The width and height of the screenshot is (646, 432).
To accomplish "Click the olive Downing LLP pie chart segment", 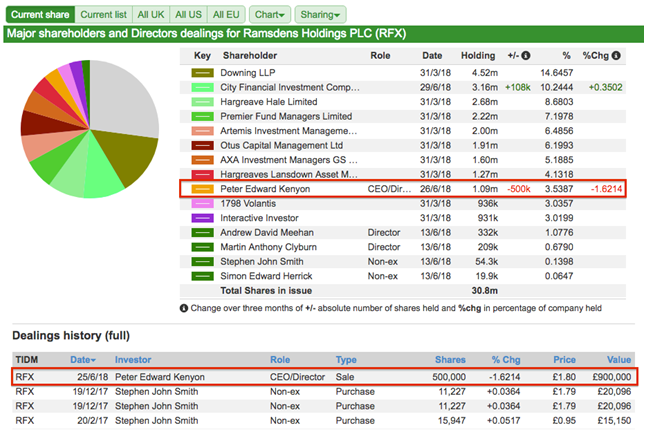I will 130,156.
